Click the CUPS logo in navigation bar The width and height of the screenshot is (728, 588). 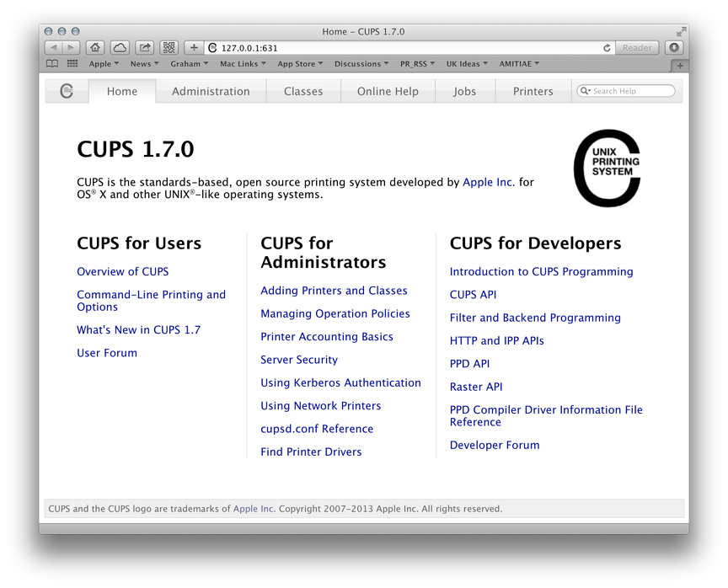point(67,91)
